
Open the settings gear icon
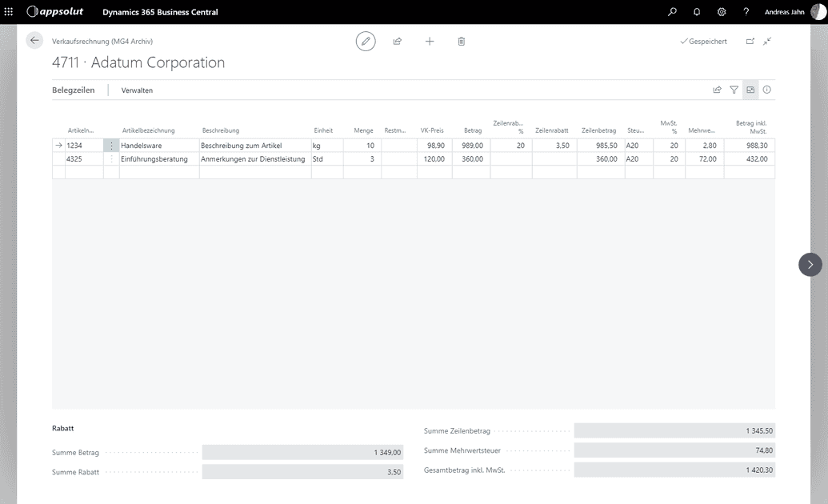click(722, 12)
